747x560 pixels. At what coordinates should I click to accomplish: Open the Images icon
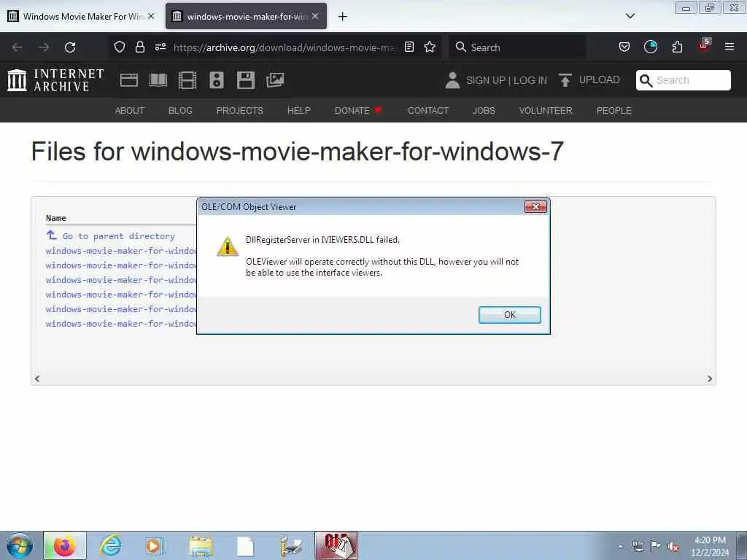(x=275, y=80)
